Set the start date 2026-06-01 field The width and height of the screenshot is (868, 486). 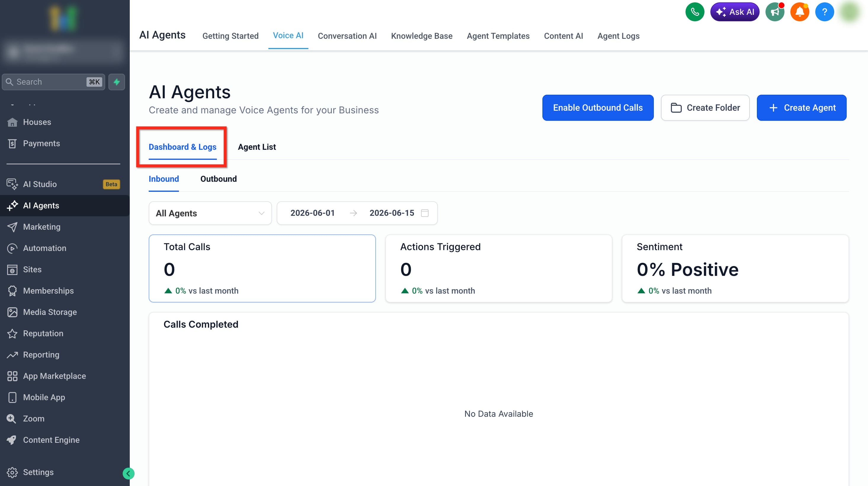point(312,213)
